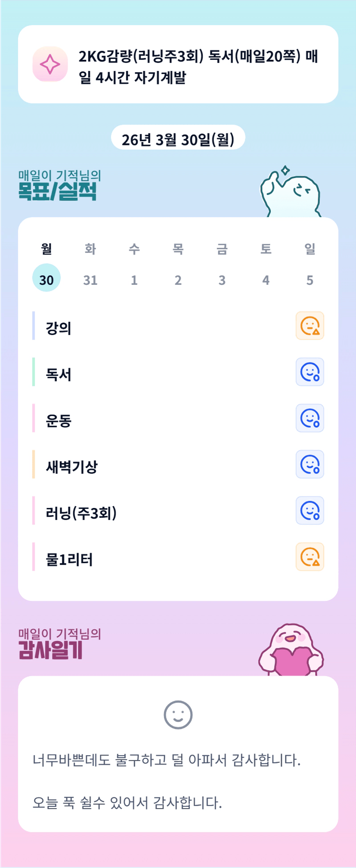Click the 새벽기상 blue smiley icon

(310, 465)
